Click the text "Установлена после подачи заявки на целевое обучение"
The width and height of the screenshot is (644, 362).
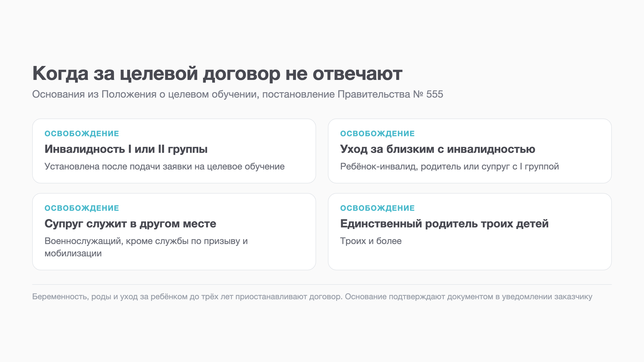tap(164, 167)
